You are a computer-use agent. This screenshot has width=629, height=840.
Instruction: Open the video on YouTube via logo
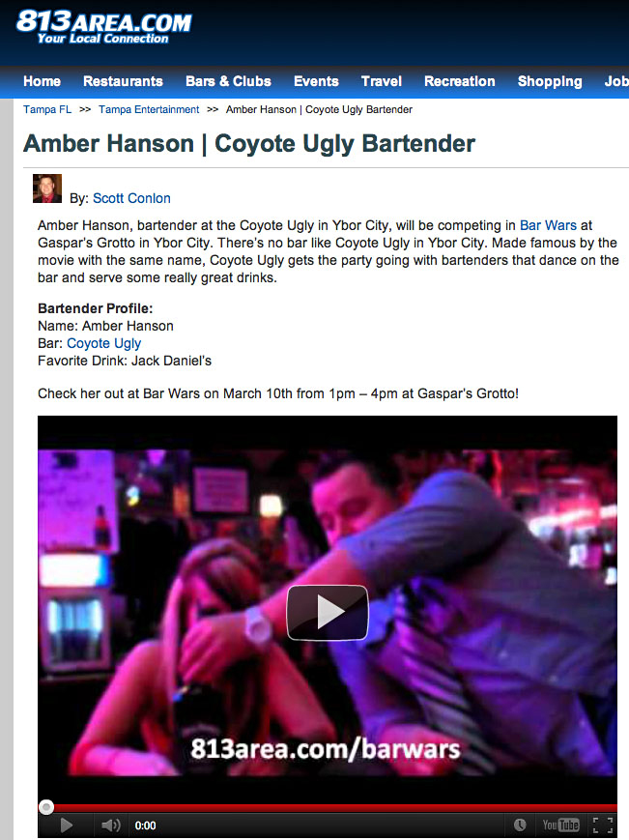(560, 825)
